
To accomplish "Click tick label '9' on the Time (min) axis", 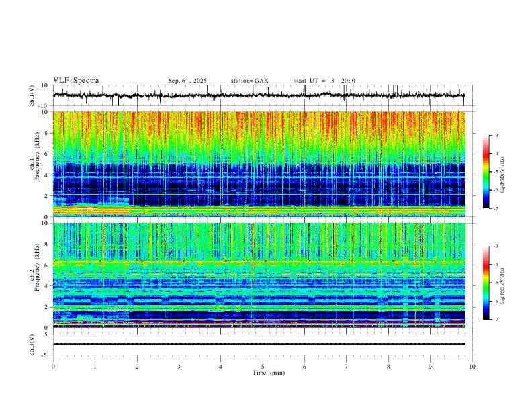I will point(430,367).
